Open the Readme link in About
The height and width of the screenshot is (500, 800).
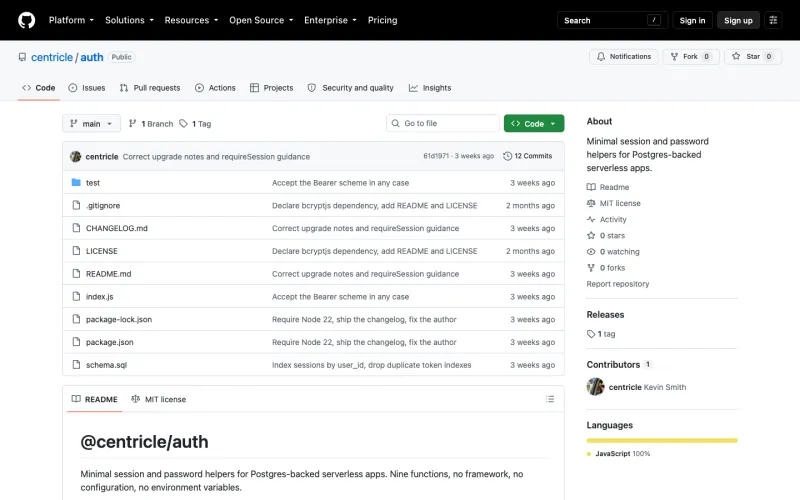coord(608,187)
